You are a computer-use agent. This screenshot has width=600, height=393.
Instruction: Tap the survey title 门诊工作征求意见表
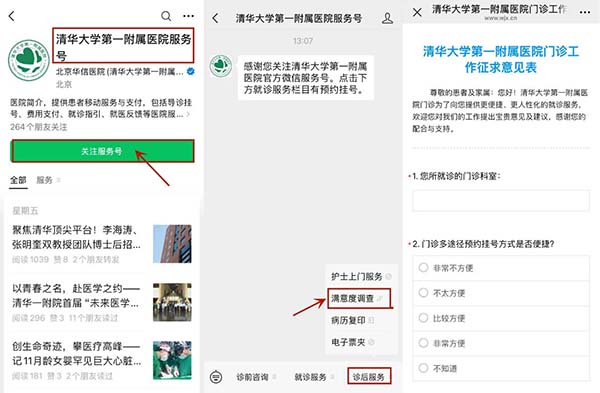tap(501, 59)
